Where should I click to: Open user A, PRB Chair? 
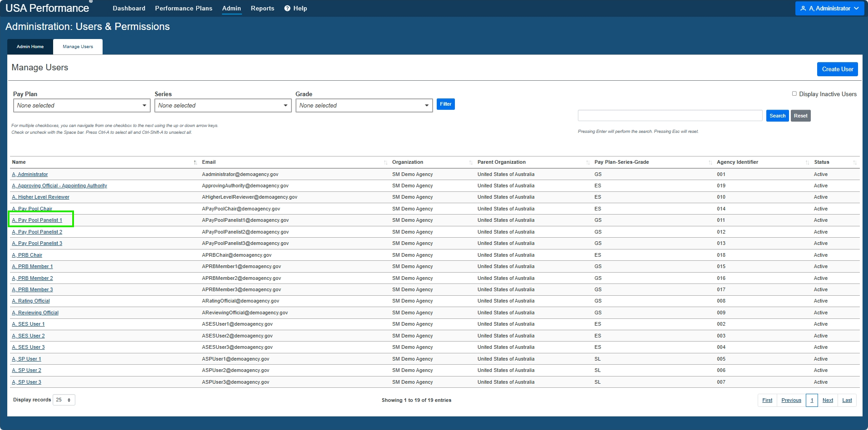[x=27, y=255]
